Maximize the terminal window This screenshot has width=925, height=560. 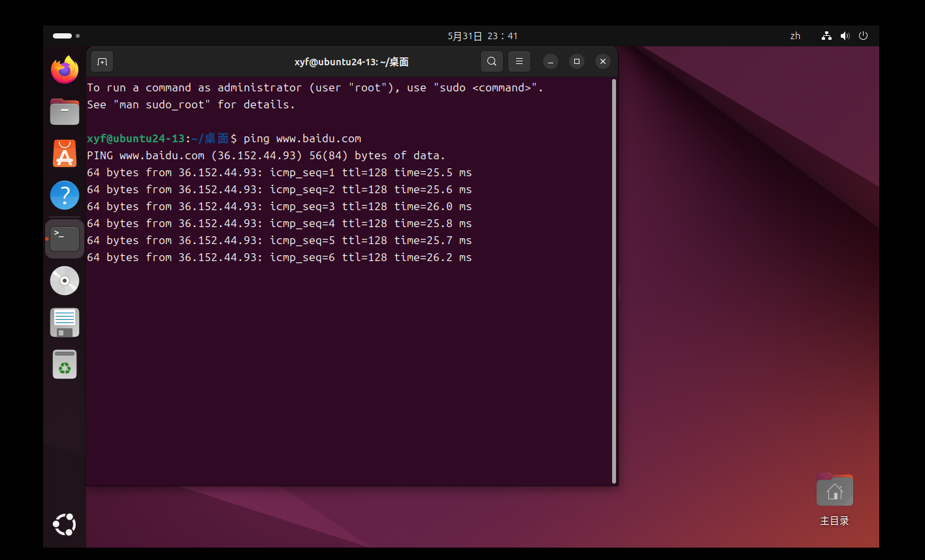(577, 61)
